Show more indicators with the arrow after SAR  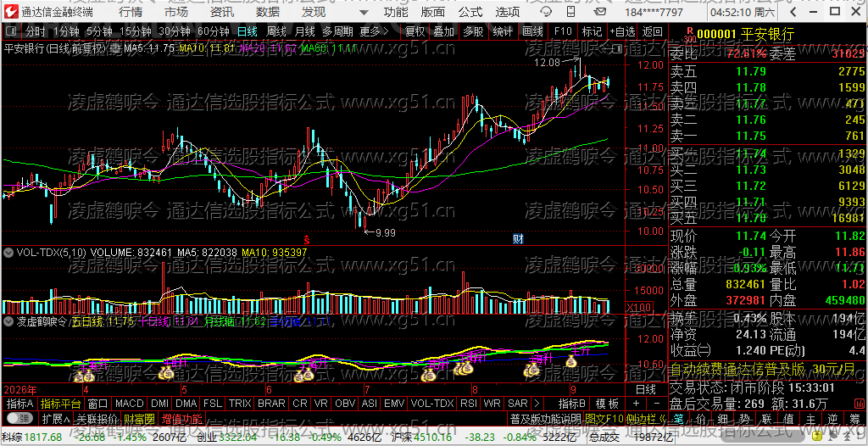point(537,403)
